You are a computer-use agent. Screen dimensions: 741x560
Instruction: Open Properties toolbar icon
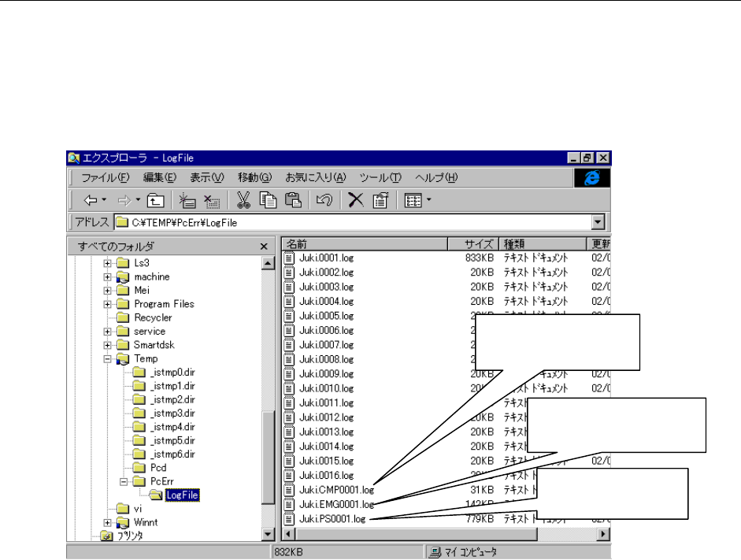pos(380,200)
